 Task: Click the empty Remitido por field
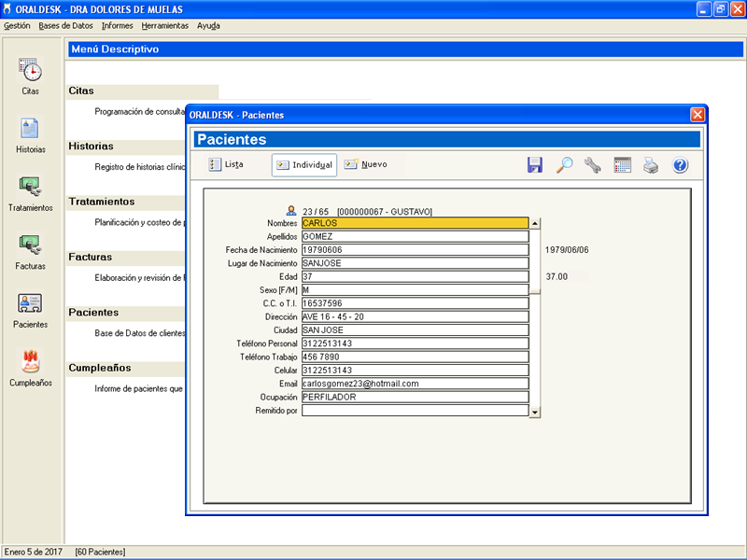pyautogui.click(x=415, y=410)
